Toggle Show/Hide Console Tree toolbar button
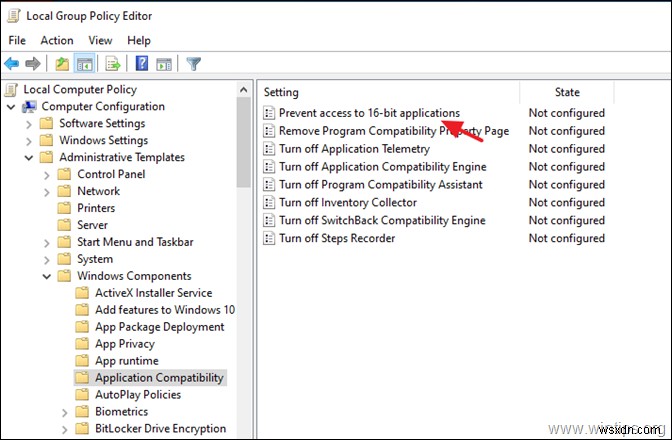Screen dimensions: 672x440 83,64
